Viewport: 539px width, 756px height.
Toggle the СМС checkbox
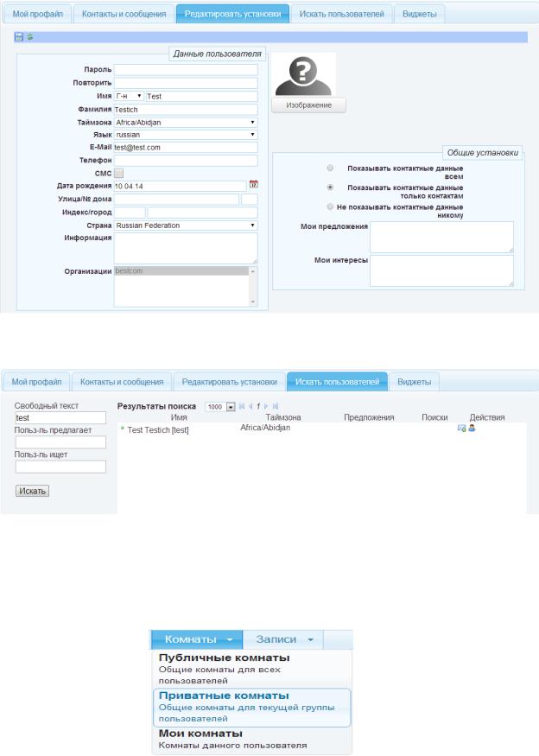118,173
